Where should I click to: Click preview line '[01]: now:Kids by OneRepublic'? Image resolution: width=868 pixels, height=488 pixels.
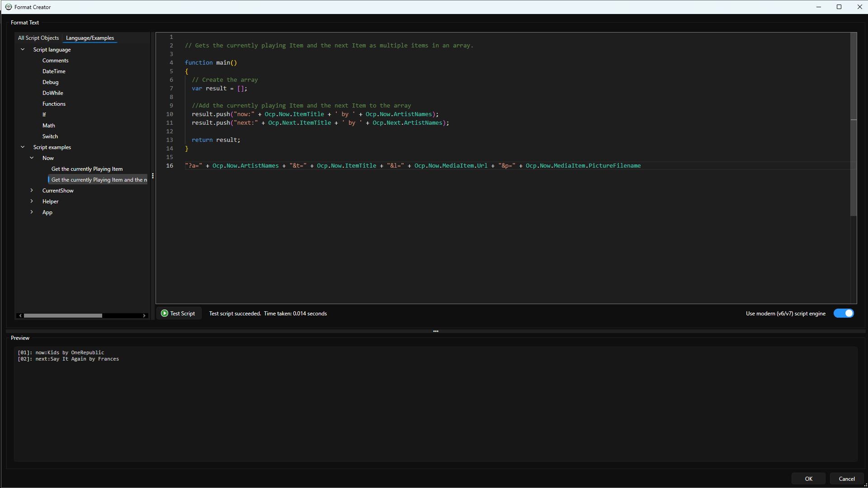pyautogui.click(x=61, y=352)
